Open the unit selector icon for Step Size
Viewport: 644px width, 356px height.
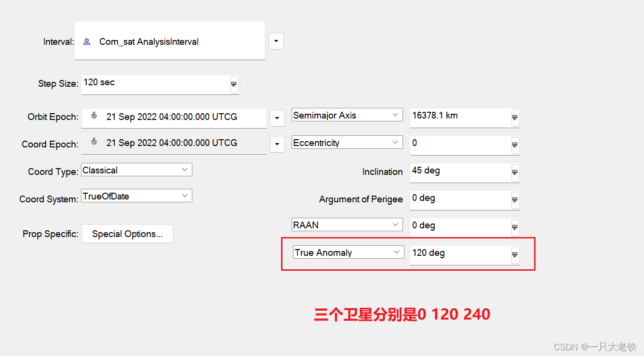tap(234, 84)
